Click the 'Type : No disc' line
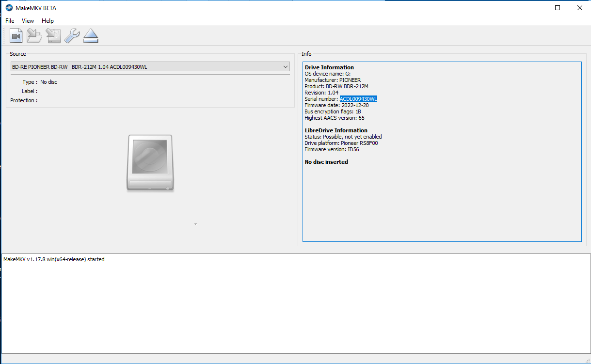The width and height of the screenshot is (591, 364). click(40, 82)
